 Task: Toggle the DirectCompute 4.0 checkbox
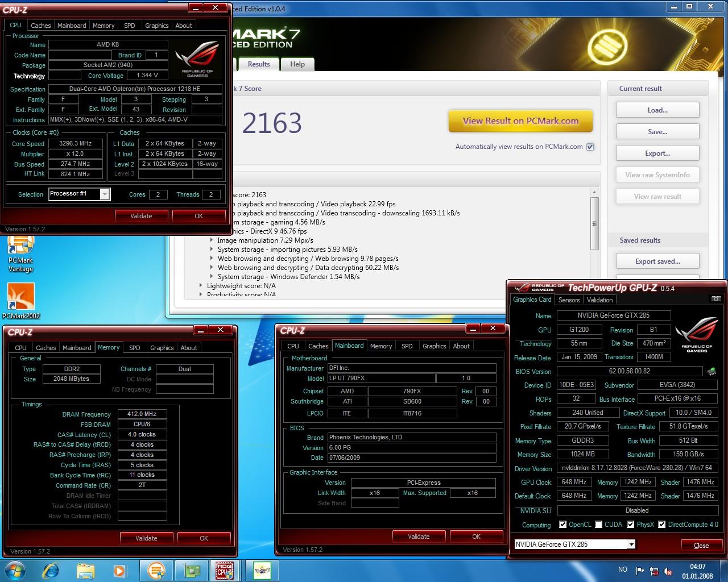click(661, 525)
